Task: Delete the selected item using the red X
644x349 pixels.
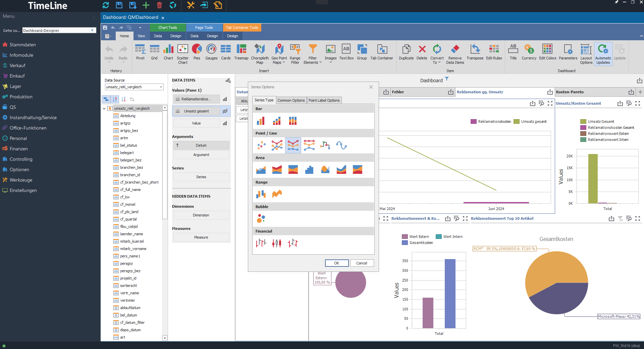Action: point(422,53)
